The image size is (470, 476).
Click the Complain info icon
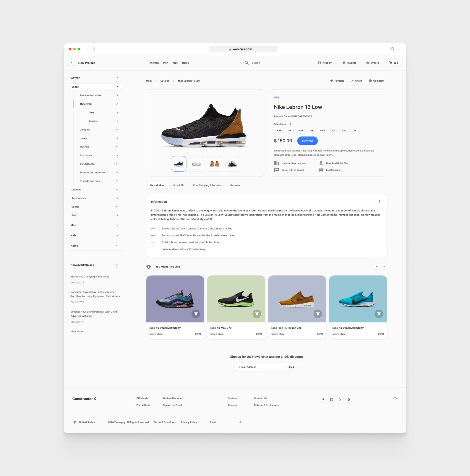tap(370, 81)
